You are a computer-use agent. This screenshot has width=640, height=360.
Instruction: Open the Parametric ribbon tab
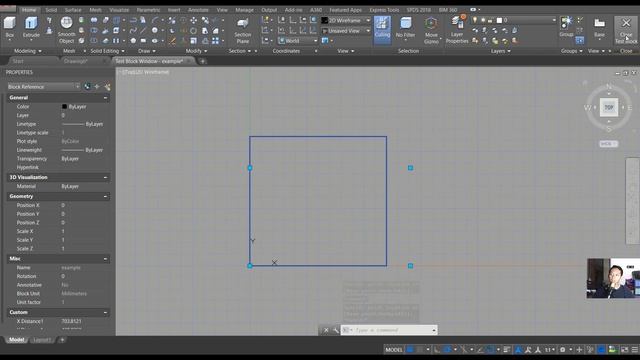click(148, 10)
